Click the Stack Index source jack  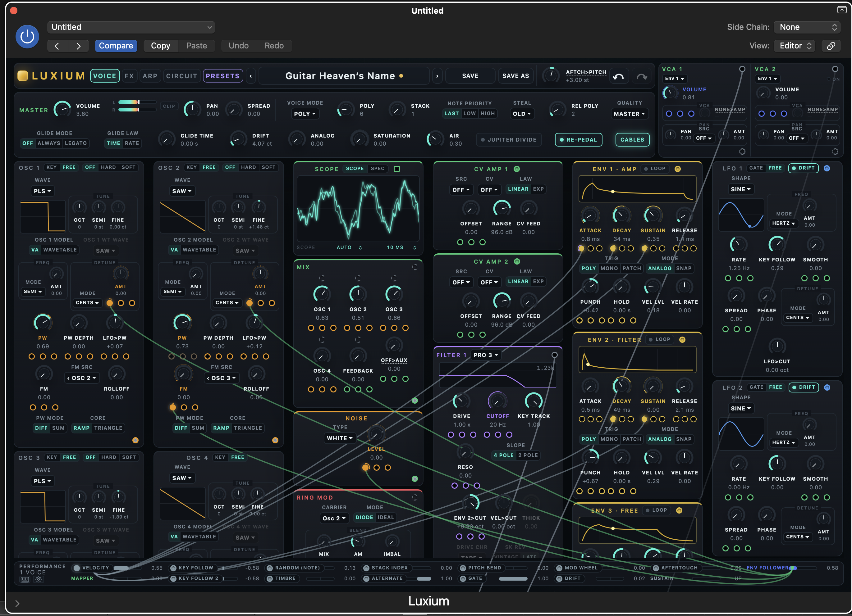366,568
